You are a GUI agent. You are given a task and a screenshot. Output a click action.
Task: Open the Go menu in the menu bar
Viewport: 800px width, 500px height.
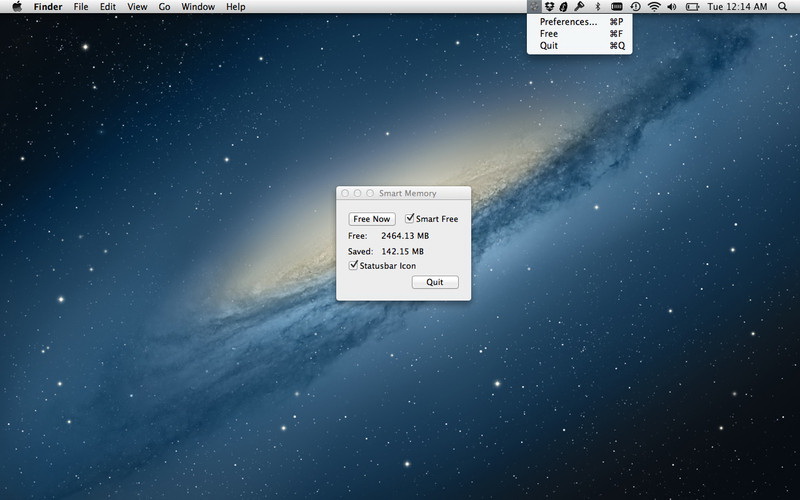tap(164, 7)
